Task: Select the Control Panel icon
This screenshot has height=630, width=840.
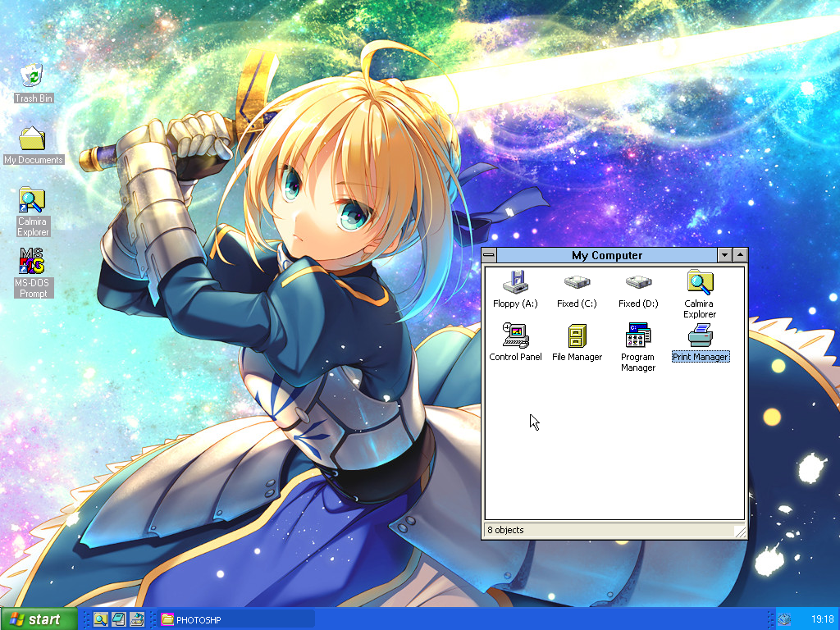Action: pyautogui.click(x=515, y=336)
